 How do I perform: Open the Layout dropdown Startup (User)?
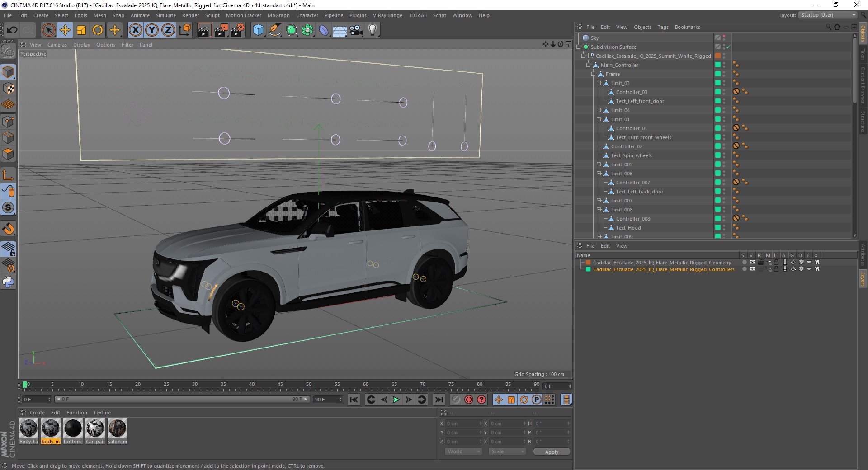tap(827, 15)
